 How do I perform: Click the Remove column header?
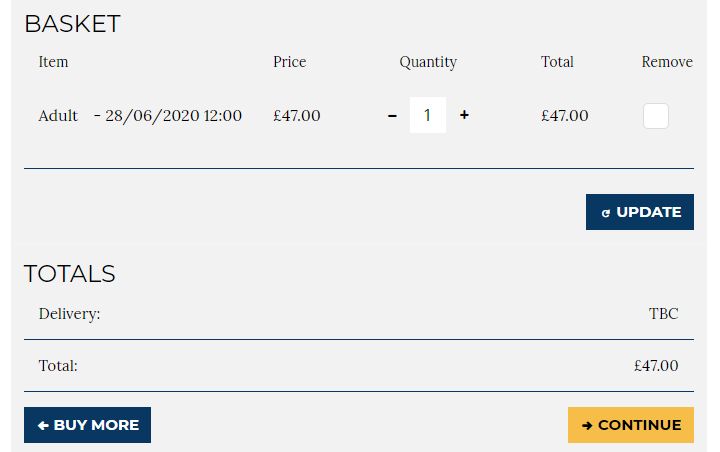(x=667, y=62)
